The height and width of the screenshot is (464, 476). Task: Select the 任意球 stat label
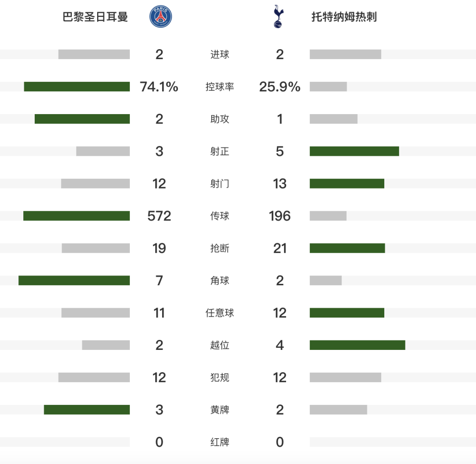point(220,313)
